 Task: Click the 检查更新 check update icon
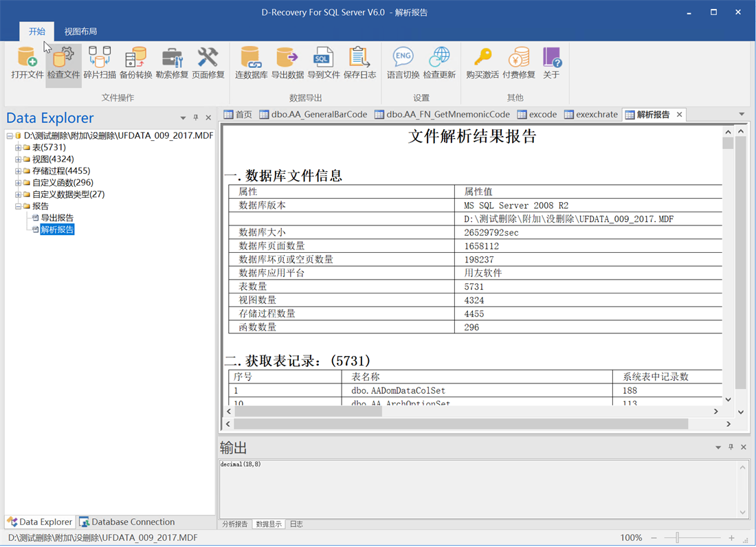pos(439,63)
